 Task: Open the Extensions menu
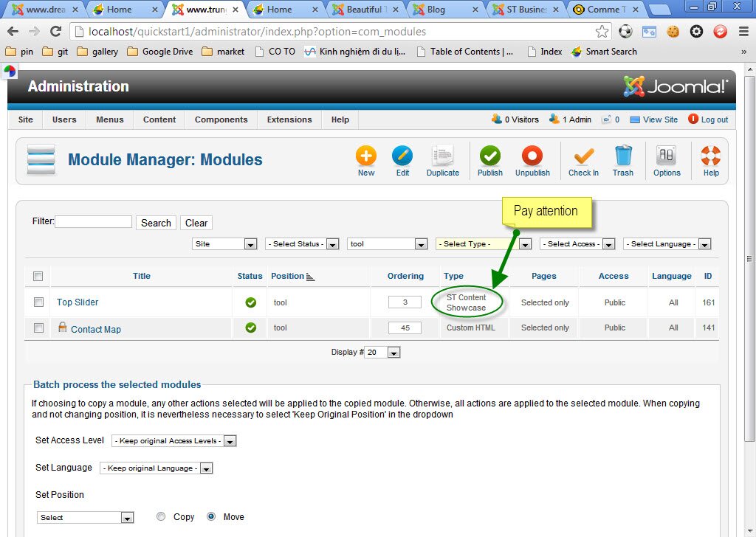click(x=289, y=119)
